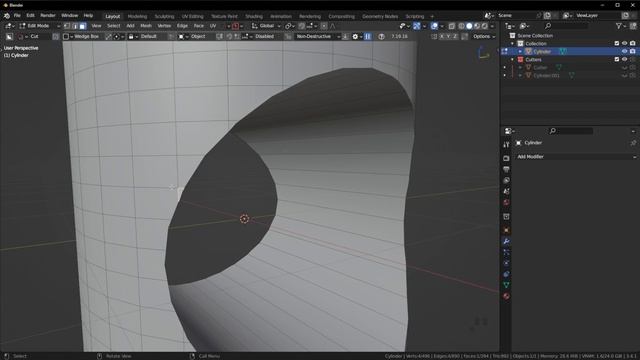This screenshot has width=640, height=360.
Task: Open viewport shading options dropdown arrow
Action: pos(492,26)
